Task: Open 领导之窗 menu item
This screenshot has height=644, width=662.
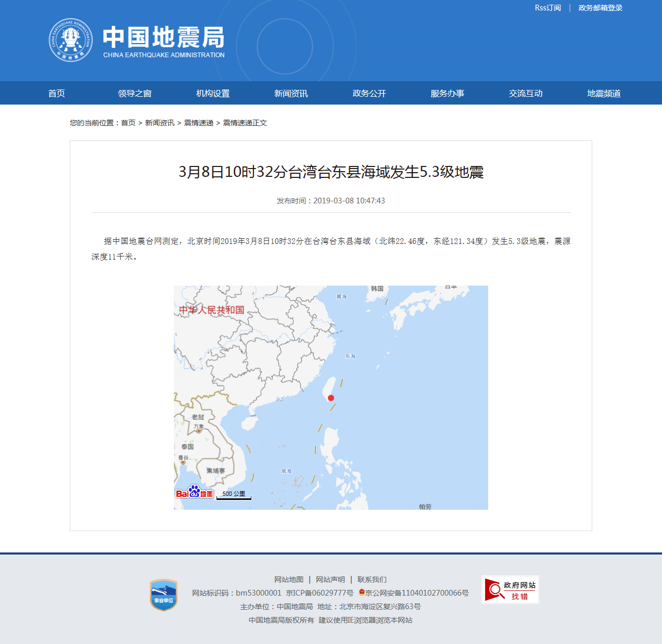Action: pos(135,93)
